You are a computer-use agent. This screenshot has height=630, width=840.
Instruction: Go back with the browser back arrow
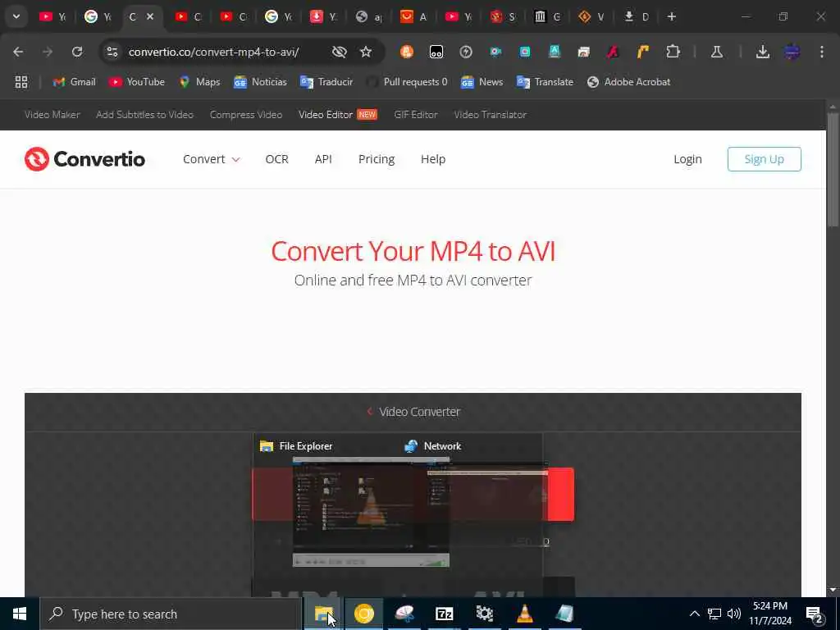tap(18, 52)
